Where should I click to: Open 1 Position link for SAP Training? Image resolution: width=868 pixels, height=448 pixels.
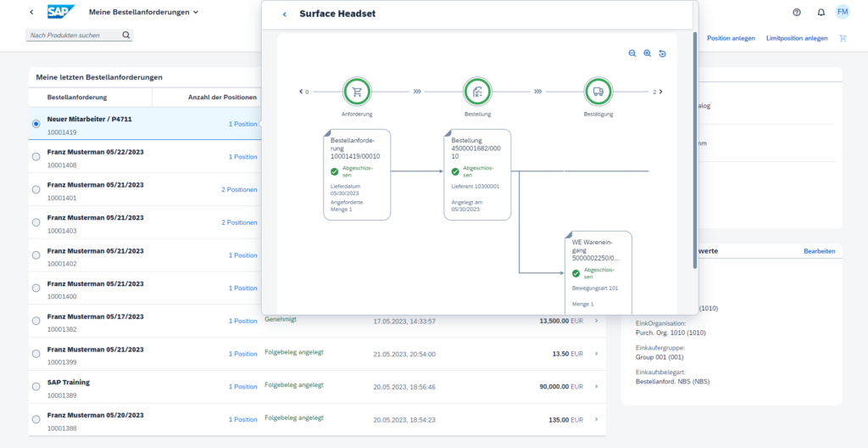pyautogui.click(x=243, y=387)
